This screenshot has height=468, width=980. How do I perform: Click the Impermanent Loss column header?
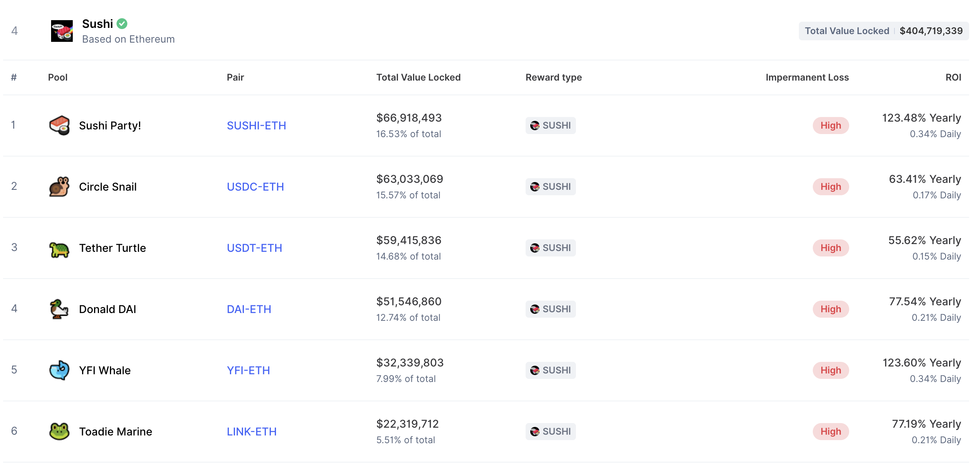point(807,77)
